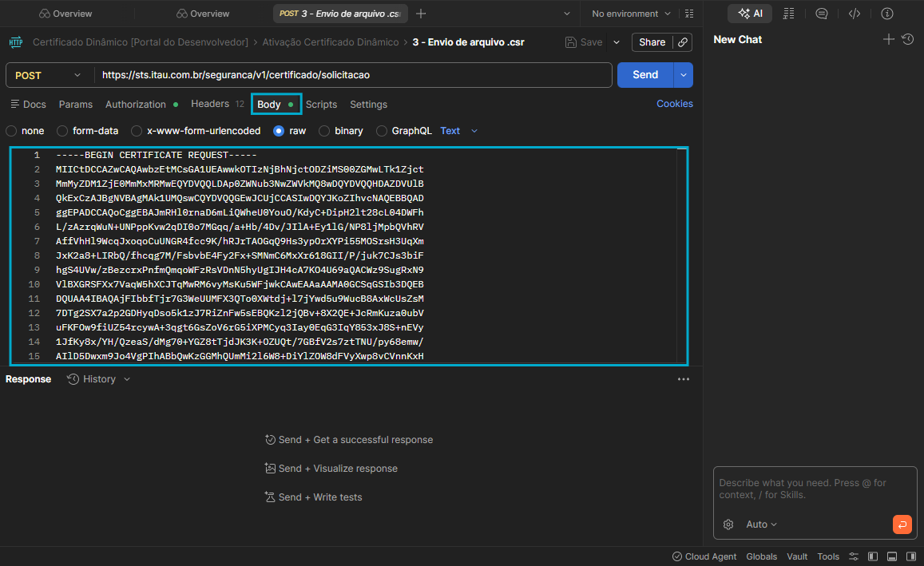Open the code snippet icon in right sidebar
The image size is (924, 566).
(854, 14)
